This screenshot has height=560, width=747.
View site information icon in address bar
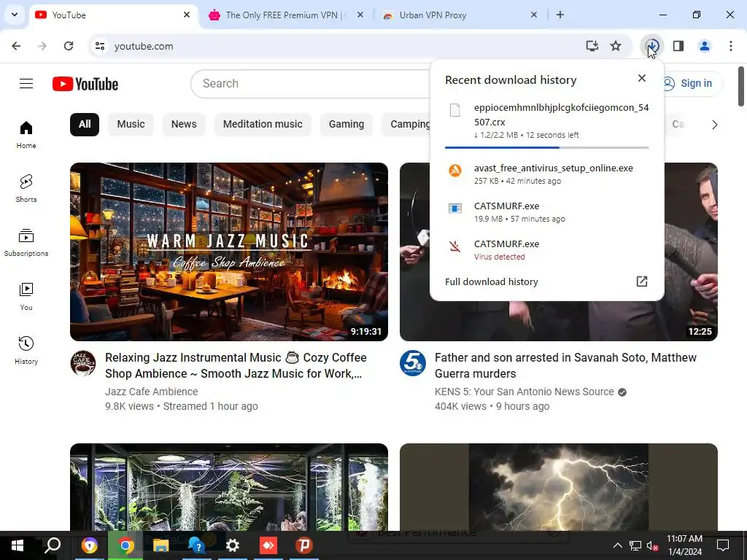coord(100,46)
